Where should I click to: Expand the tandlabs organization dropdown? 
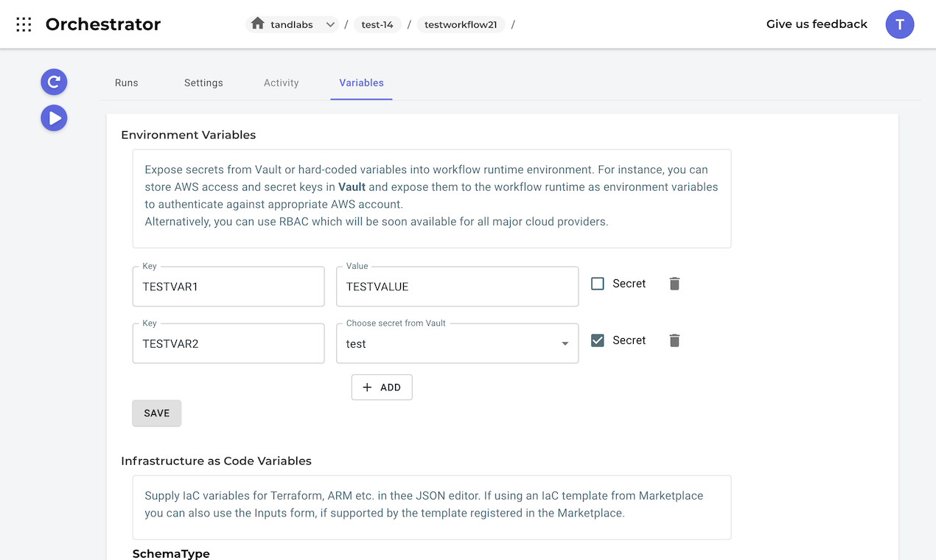tap(331, 24)
